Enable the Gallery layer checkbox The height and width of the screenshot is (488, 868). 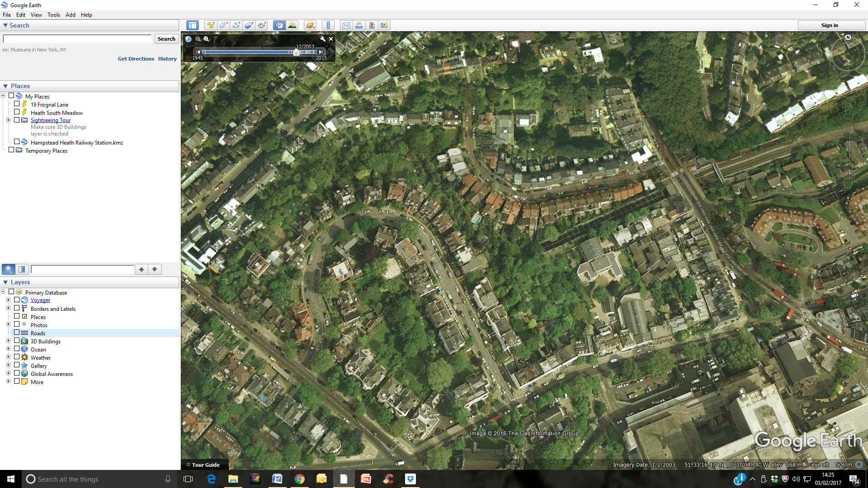click(17, 365)
